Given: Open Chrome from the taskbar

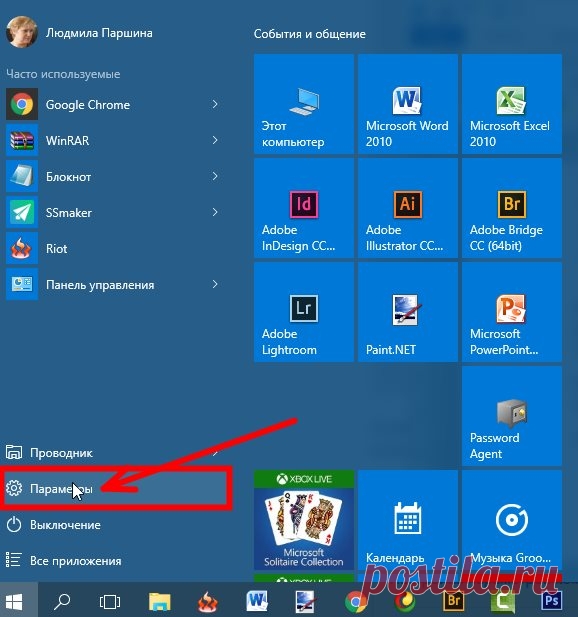Looking at the screenshot, I should tap(355, 601).
